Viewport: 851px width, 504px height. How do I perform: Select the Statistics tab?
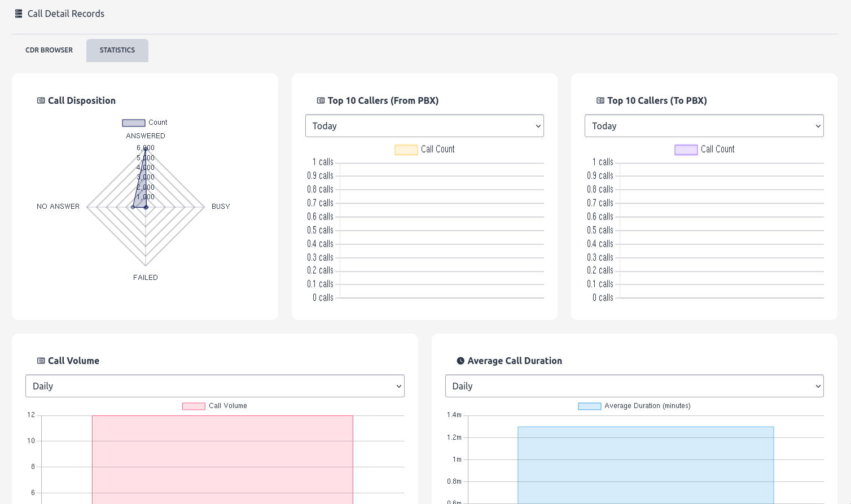(117, 50)
